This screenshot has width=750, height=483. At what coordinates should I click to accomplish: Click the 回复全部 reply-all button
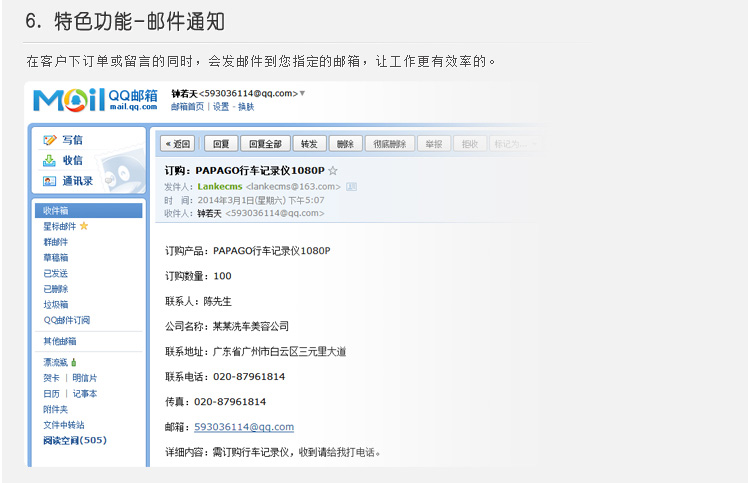[x=265, y=144]
